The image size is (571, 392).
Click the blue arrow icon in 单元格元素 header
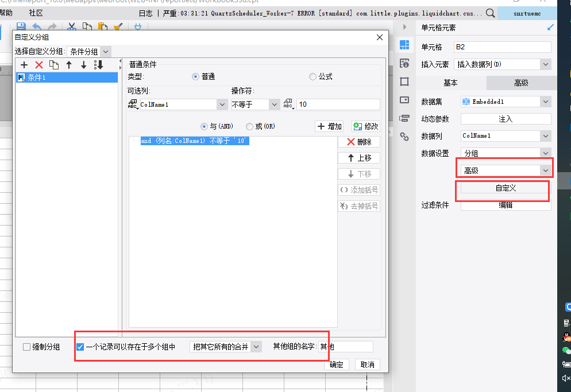click(550, 28)
